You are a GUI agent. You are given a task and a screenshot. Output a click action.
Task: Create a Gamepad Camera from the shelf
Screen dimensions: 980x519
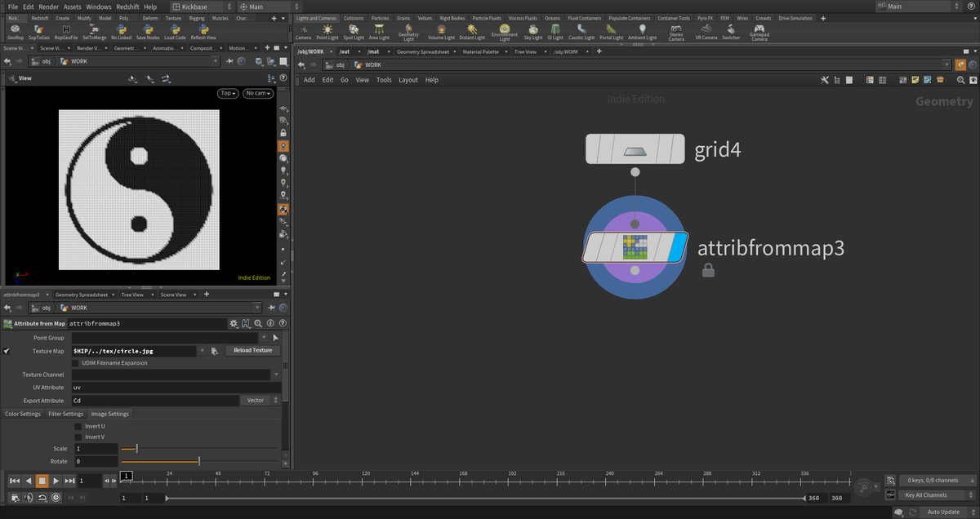click(x=759, y=33)
